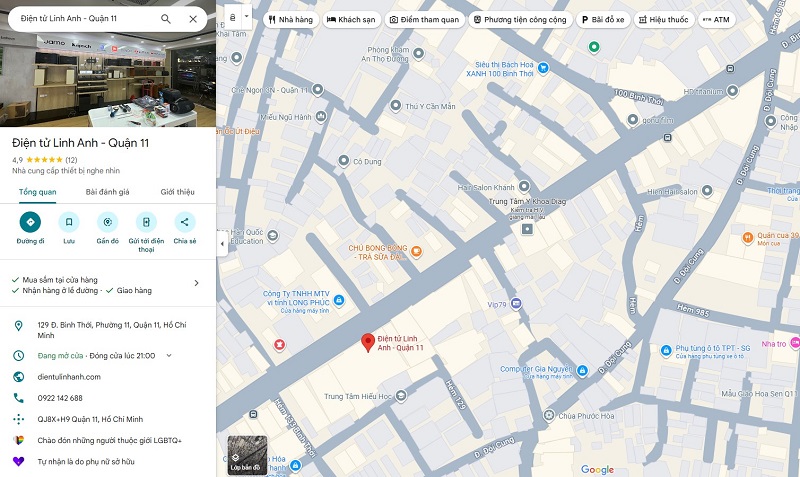Screen dimensions: 800x477
Task: Select the Quán cua 39 restaurant marker
Action: 747,238
